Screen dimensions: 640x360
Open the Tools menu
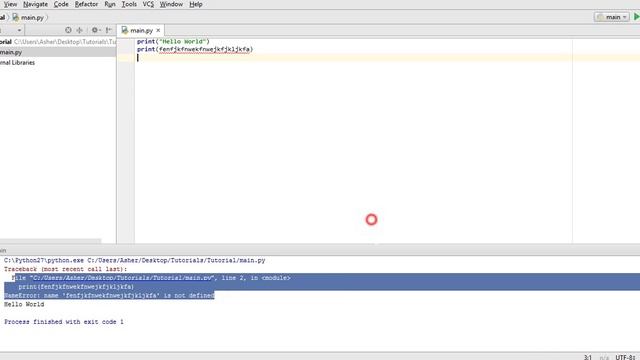[129, 4]
